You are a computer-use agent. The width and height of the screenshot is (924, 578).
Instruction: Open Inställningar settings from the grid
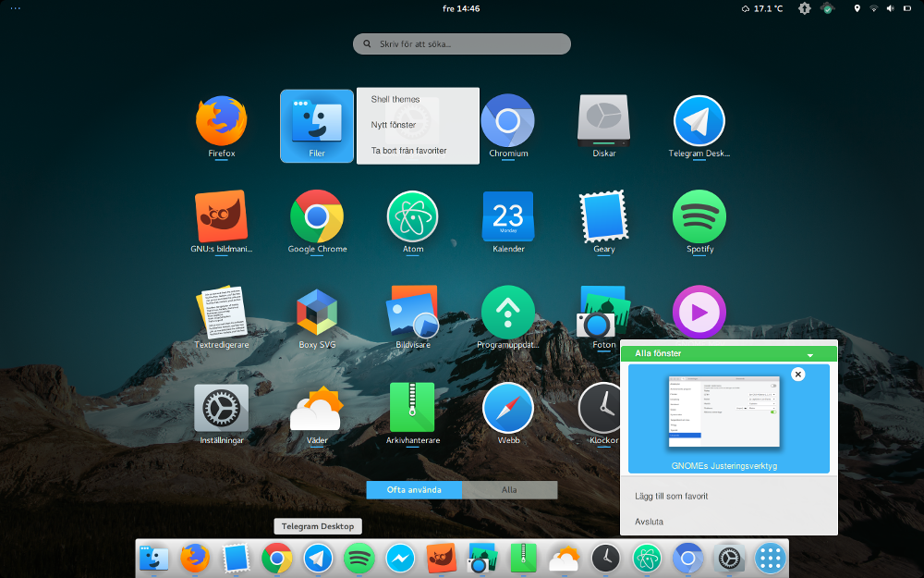tap(222, 413)
